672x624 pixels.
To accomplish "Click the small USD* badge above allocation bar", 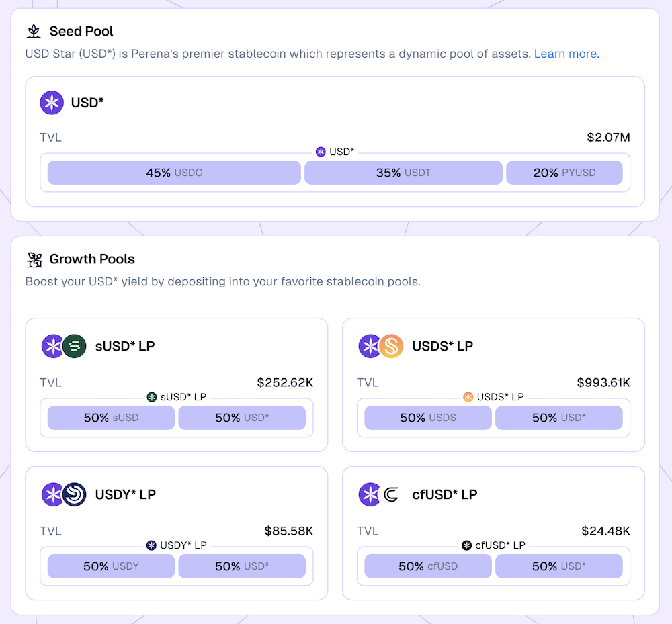I will [321, 152].
